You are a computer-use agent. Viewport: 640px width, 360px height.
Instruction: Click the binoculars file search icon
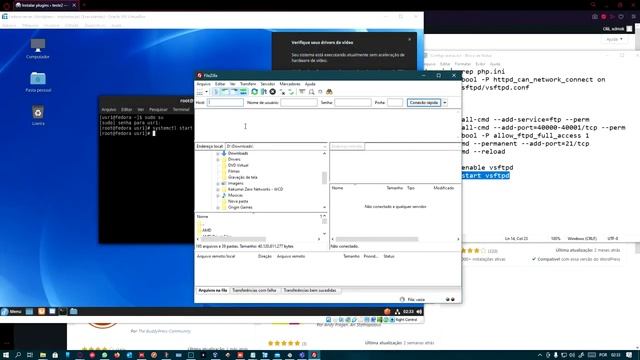329,92
